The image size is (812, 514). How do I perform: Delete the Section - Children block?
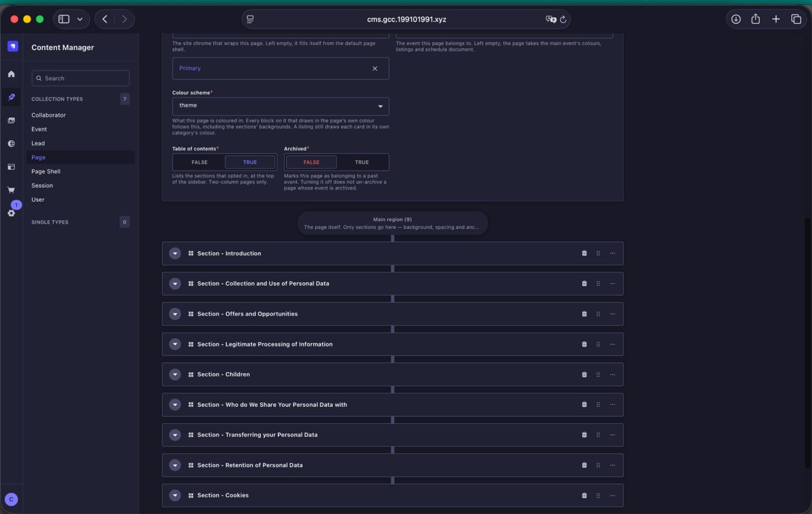coord(584,374)
